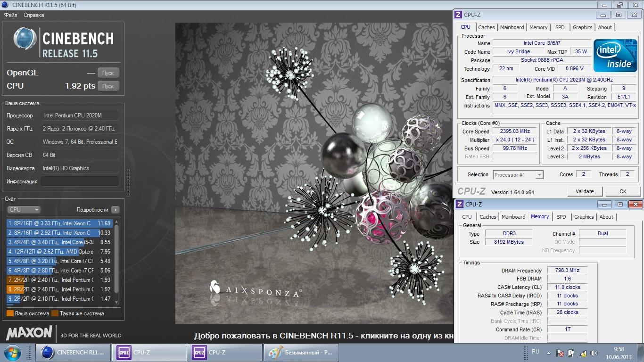Switch to Mainboard tab in lower CPU-Z
This screenshot has height=362, width=644.
[513, 217]
